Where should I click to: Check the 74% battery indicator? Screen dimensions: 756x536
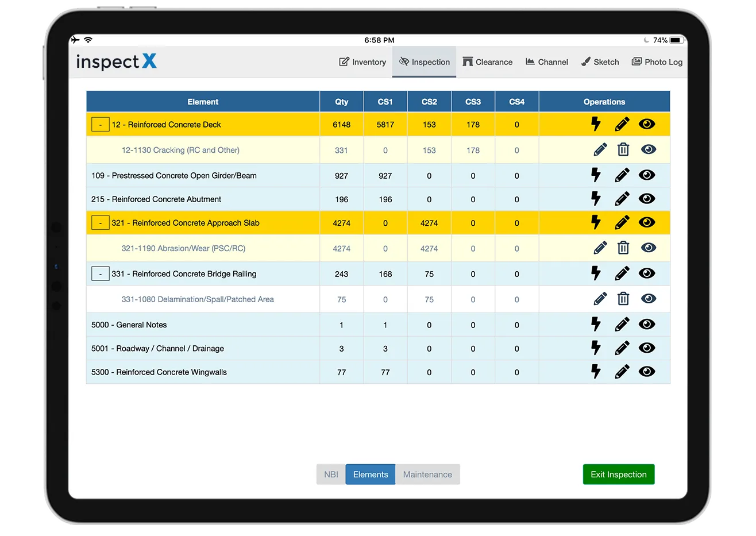pos(661,40)
